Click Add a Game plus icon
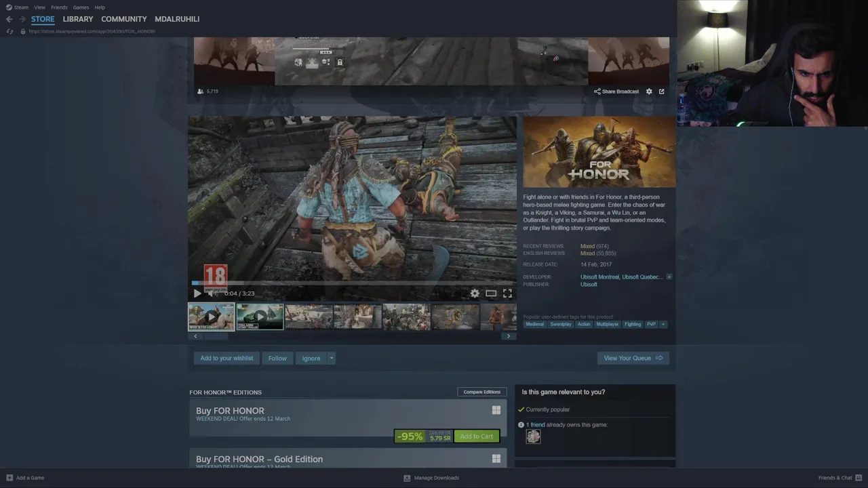The height and width of the screenshot is (488, 868). 9,478
